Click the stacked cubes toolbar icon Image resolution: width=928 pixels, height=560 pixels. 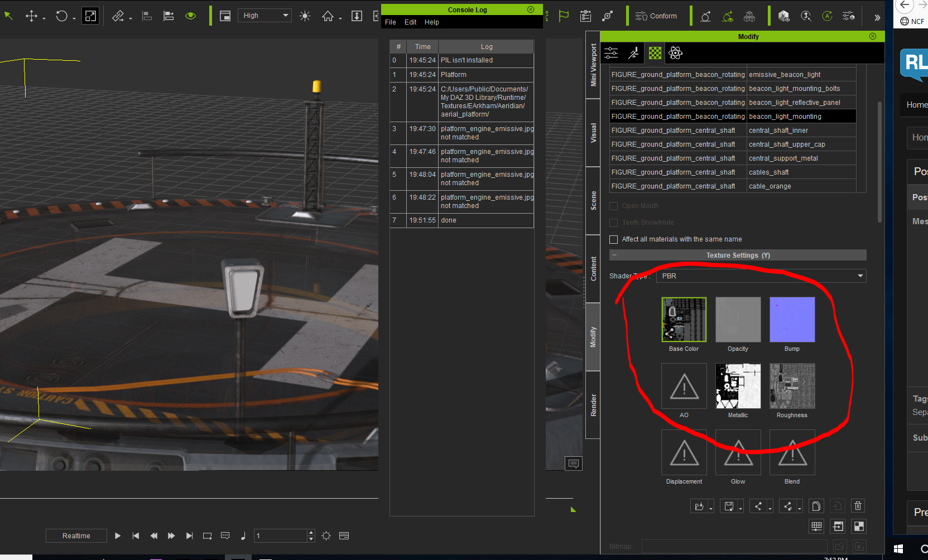pyautogui.click(x=749, y=16)
